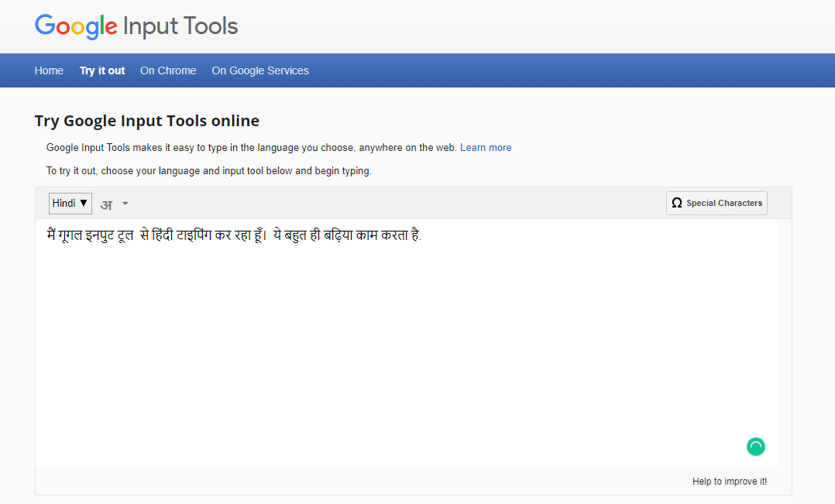Open the On Google Services page
835x504 pixels.
click(x=259, y=70)
